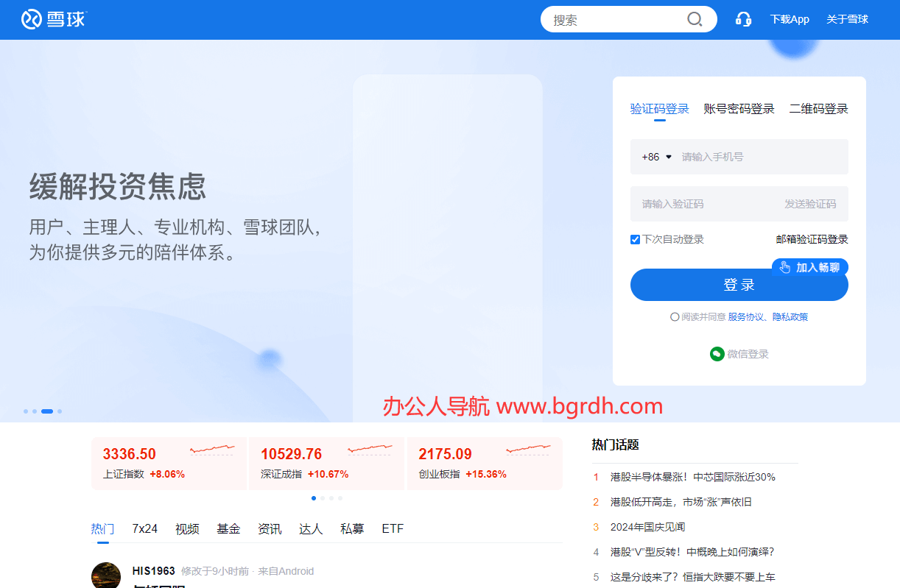
Task: Select the active banner carousel indicator
Action: (x=47, y=411)
